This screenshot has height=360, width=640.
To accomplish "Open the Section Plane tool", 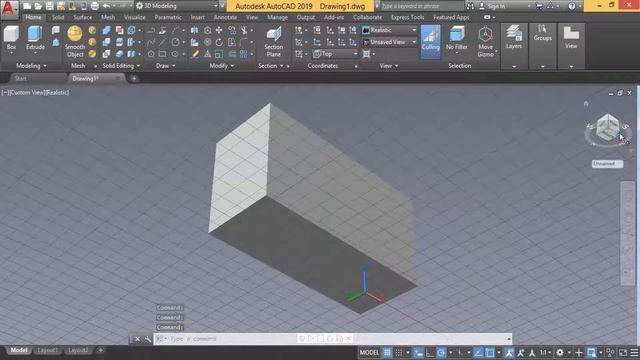I will pos(273,41).
